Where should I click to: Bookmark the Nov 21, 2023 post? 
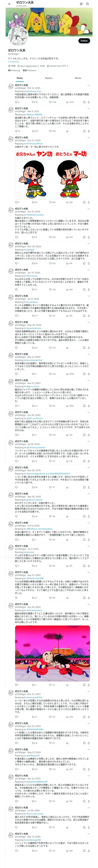coord(84,202)
